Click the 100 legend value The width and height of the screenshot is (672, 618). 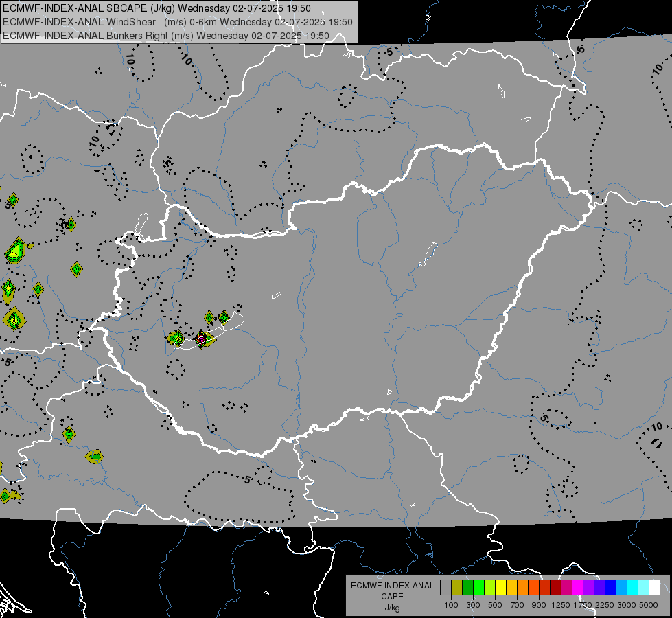click(451, 605)
